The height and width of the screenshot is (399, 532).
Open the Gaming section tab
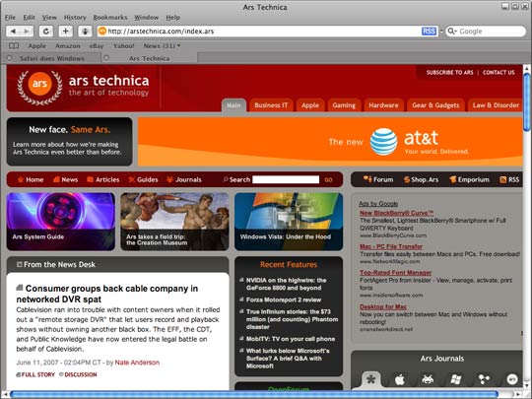pyautogui.click(x=344, y=105)
